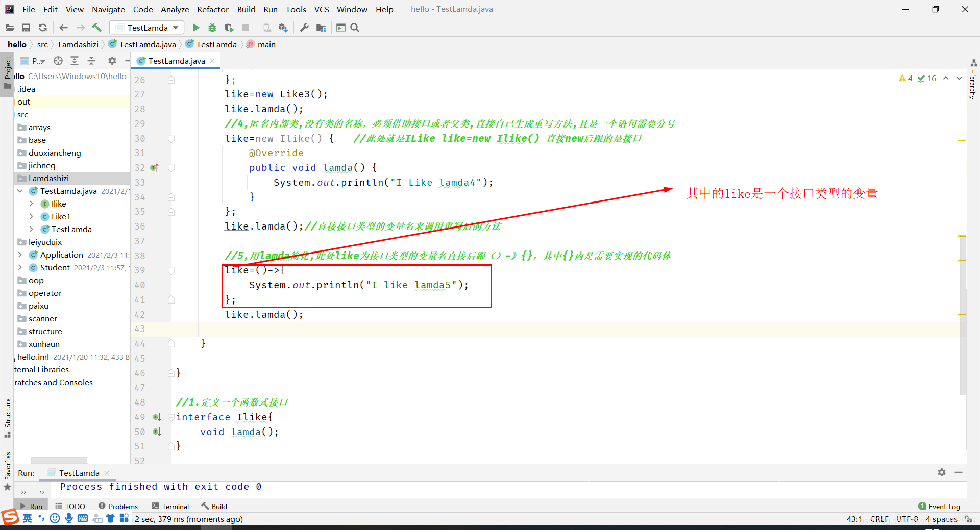
Task: Navigate forward with the right arrow icon
Action: point(80,28)
